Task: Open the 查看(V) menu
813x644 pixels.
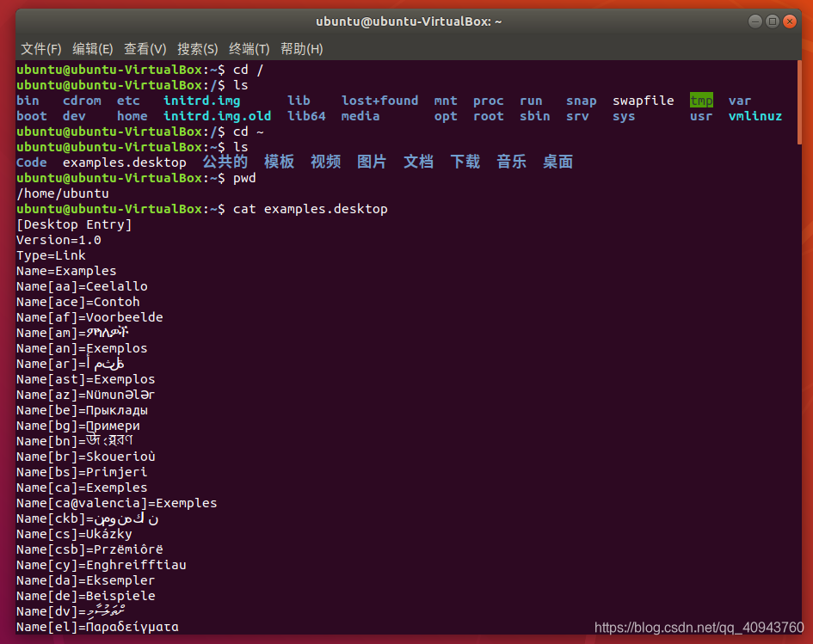Action: coord(145,49)
